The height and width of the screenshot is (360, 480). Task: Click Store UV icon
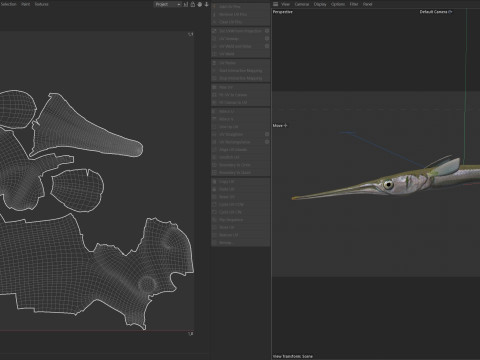tap(215, 227)
